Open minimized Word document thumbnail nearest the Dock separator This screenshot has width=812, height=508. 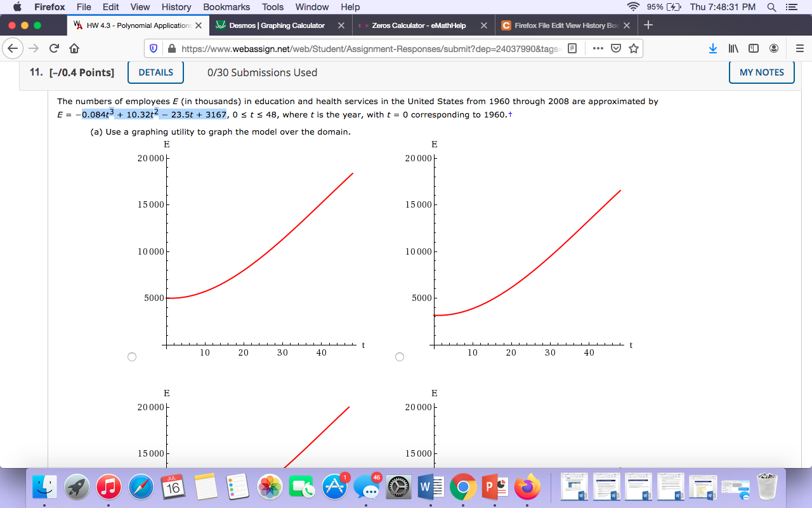pyautogui.click(x=575, y=487)
